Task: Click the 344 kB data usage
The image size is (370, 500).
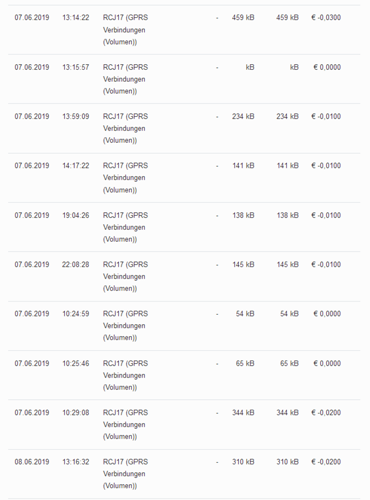Action: (243, 413)
